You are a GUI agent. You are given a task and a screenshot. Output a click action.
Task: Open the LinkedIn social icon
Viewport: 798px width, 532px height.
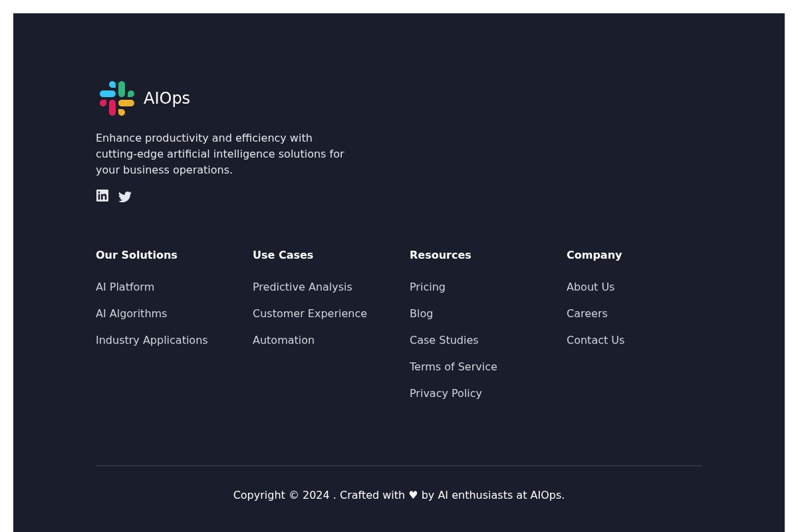pyautogui.click(x=102, y=196)
